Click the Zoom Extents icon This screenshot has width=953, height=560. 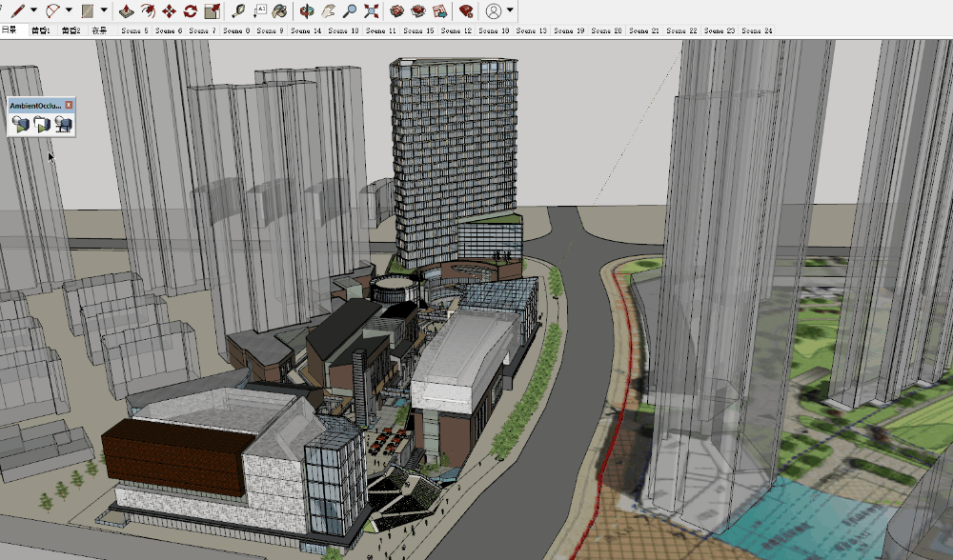372,11
